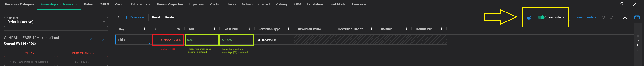This screenshot has width=644, height=66.
Task: Add a new Reversion
Action: tap(134, 17)
